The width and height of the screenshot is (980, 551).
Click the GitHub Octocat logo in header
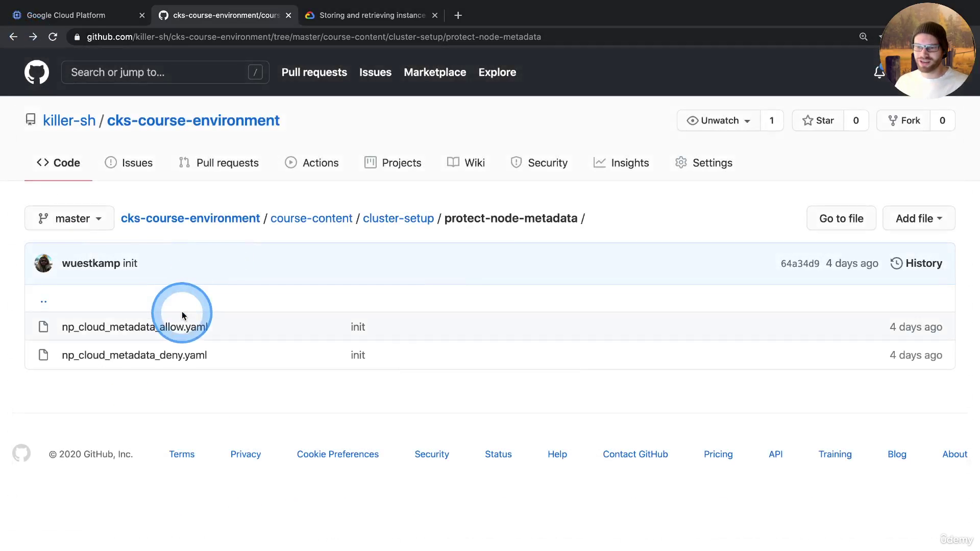pyautogui.click(x=37, y=72)
